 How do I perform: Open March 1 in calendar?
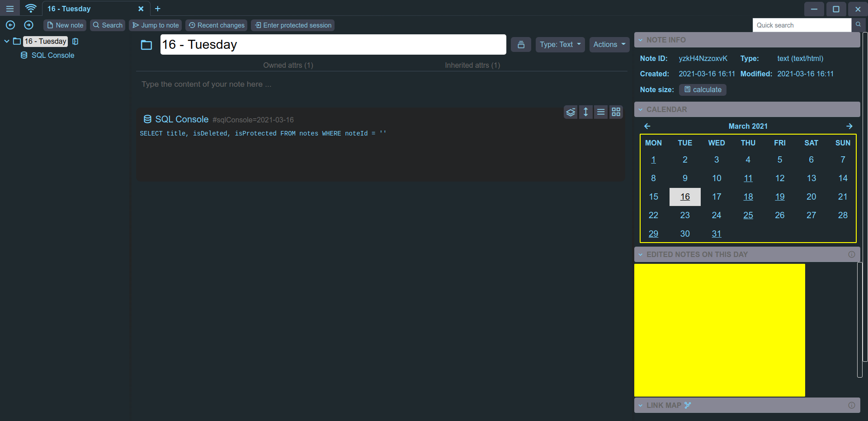[653, 160]
